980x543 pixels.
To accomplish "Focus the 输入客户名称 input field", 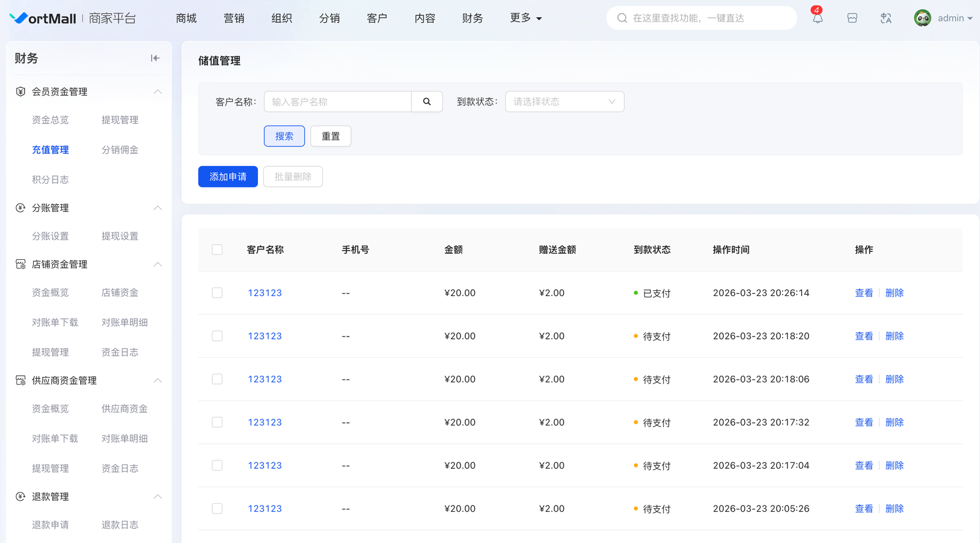I will pos(337,102).
